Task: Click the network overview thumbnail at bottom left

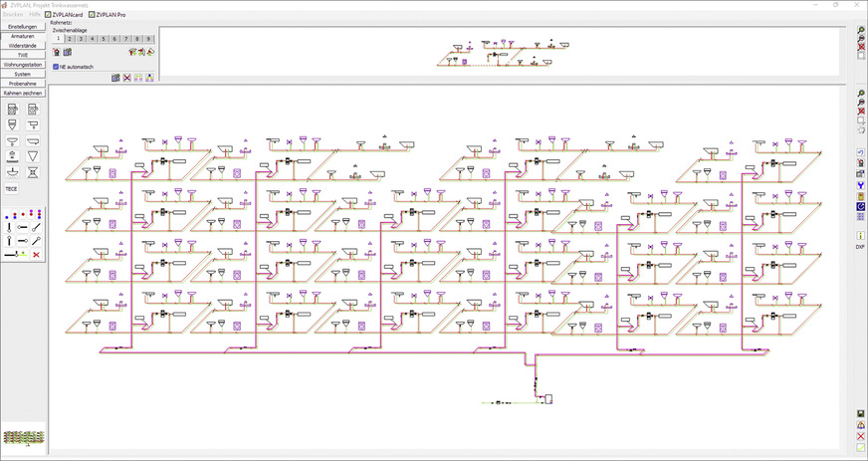Action: (x=21, y=438)
